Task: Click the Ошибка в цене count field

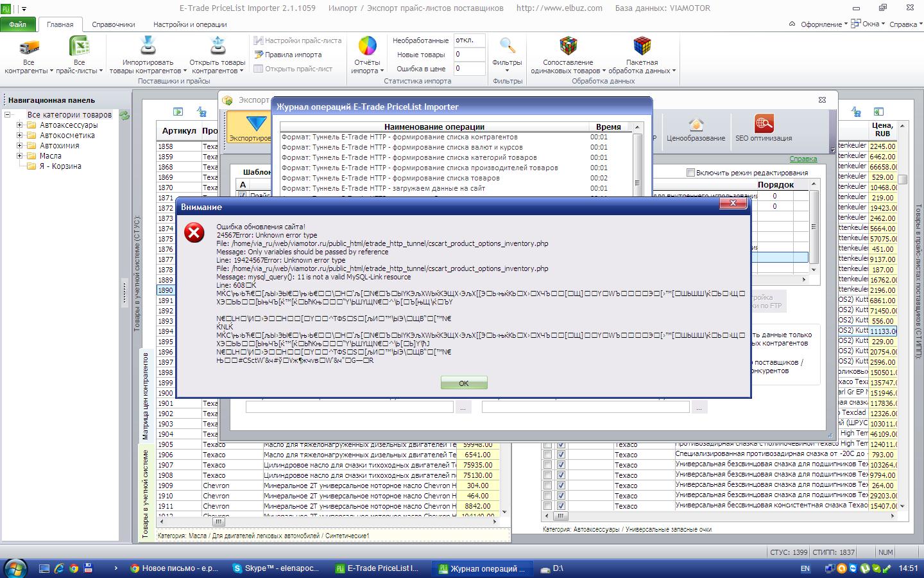Action: tap(469, 69)
